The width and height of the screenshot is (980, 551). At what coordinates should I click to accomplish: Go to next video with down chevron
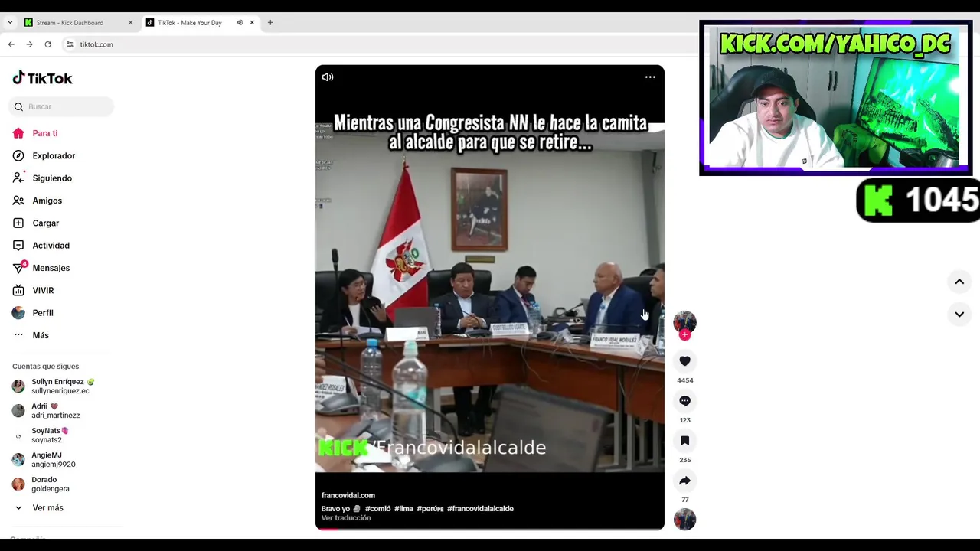click(959, 314)
